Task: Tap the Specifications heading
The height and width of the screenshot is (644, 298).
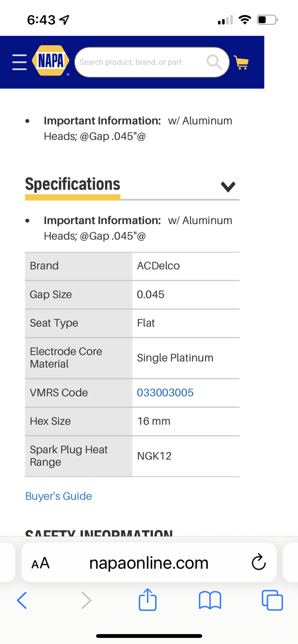Action: pyautogui.click(x=73, y=184)
